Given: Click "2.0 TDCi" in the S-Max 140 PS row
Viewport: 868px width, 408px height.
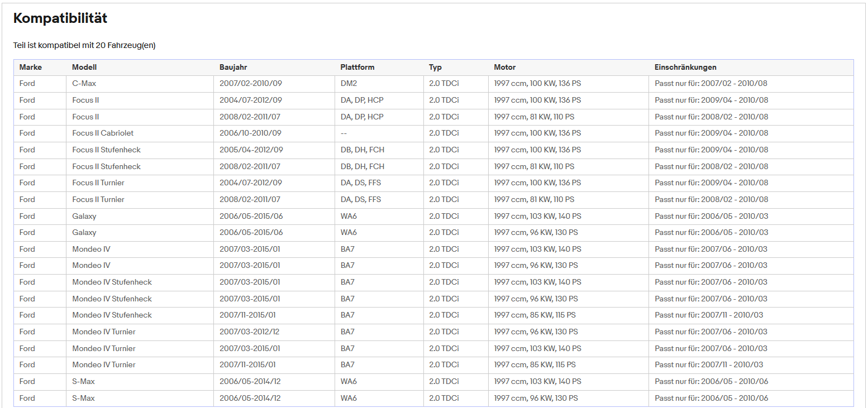Looking at the screenshot, I should [444, 381].
